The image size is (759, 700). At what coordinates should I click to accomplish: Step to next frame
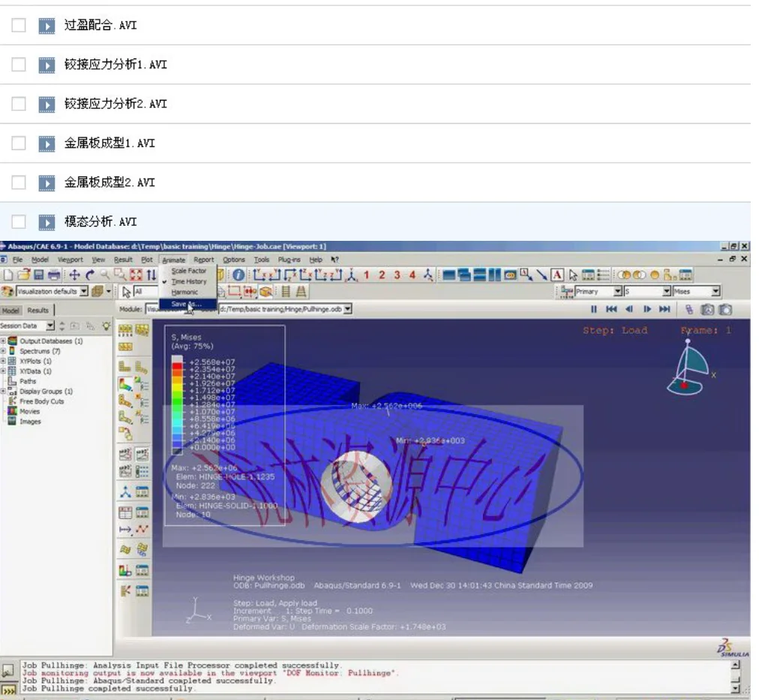point(647,309)
